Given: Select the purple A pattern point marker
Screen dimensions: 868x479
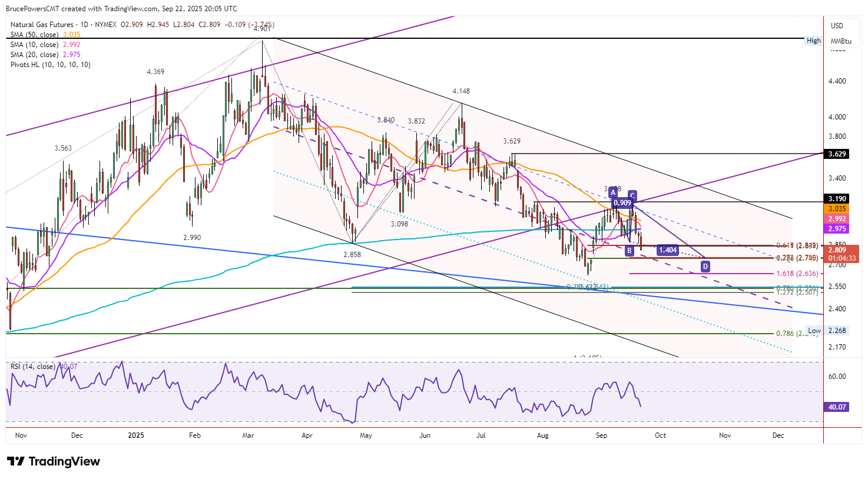Looking at the screenshot, I should tap(613, 192).
